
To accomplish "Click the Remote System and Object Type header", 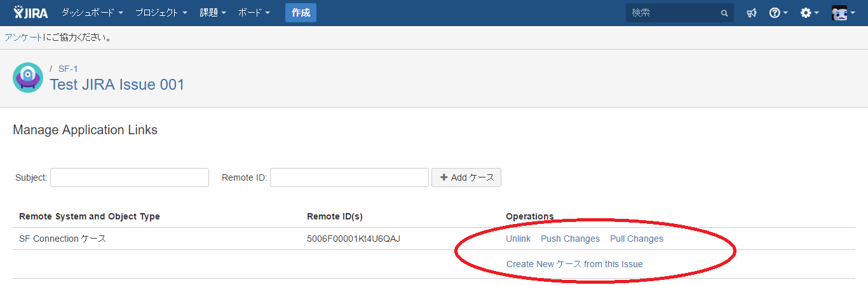I will 90,216.
